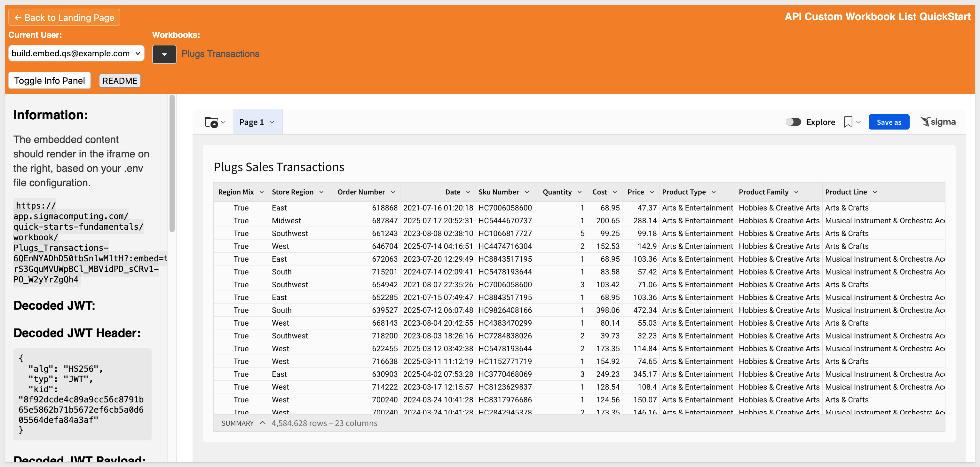Viewport: 980px width, 467px height.
Task: Open the Sku Number column menu arrow
Action: pos(527,192)
